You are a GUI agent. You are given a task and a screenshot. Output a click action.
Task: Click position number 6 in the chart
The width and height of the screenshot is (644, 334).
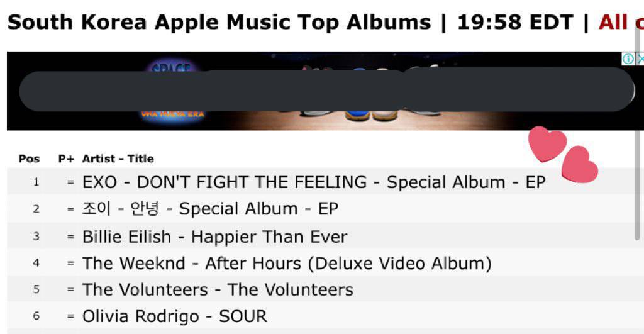36,316
